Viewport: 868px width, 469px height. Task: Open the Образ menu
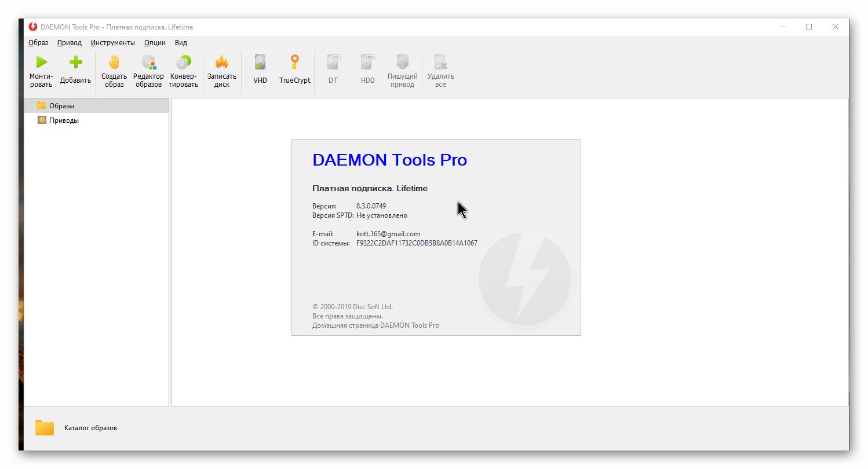[x=38, y=43]
